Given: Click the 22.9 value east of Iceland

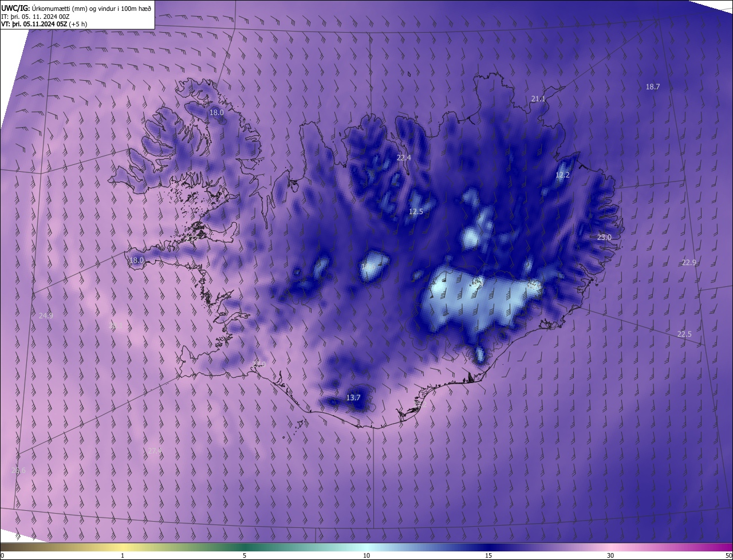Looking at the screenshot, I should point(689,262).
